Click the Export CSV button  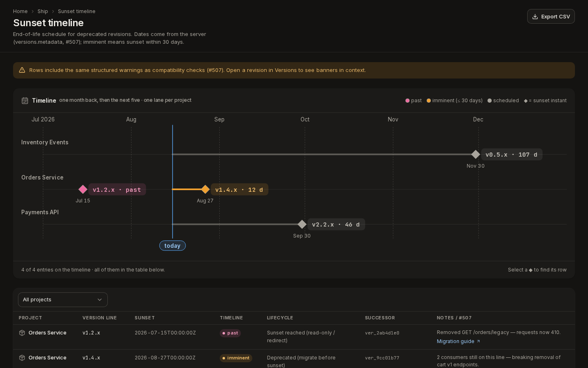[551, 16]
